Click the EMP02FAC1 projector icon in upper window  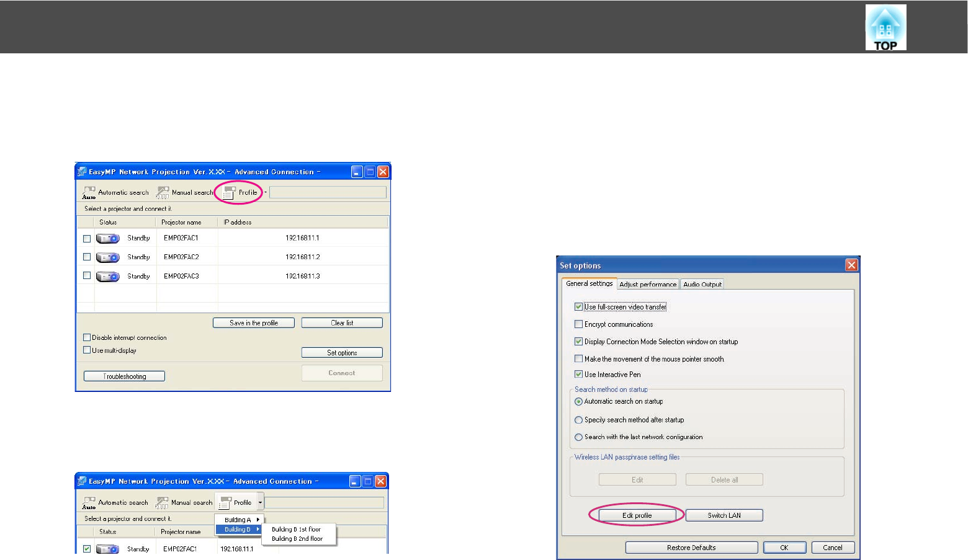(107, 239)
